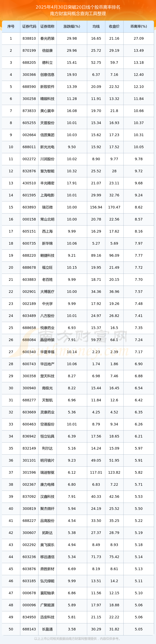
Task: Click the bias rate value 27.09
Action: tap(139, 38)
